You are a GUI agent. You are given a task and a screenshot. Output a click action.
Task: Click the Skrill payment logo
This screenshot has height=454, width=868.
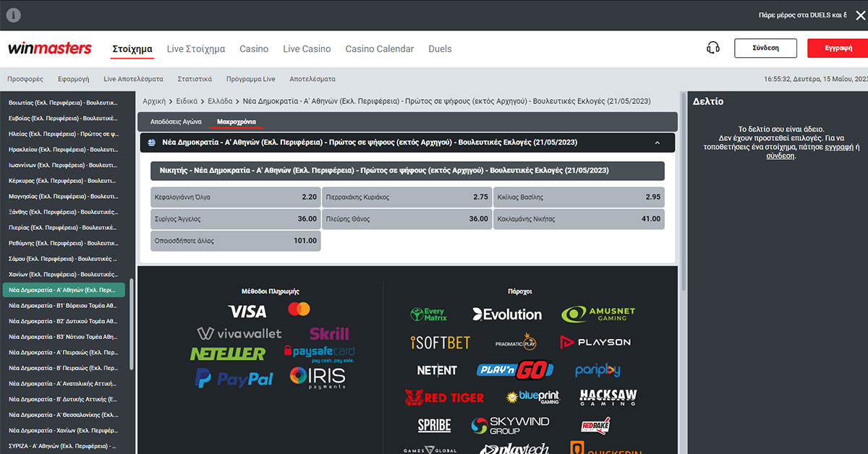[x=329, y=333]
